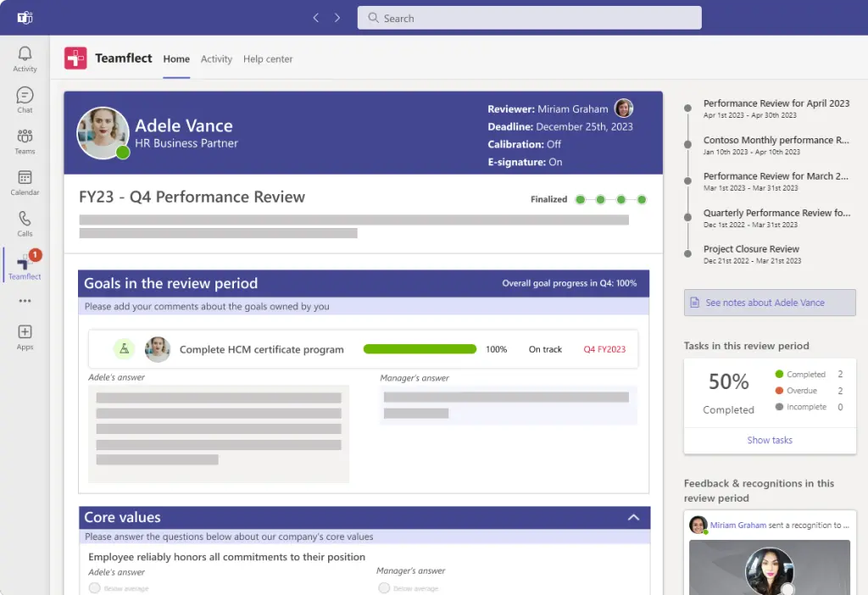
Task: Click the goal type flask icon
Action: click(124, 348)
